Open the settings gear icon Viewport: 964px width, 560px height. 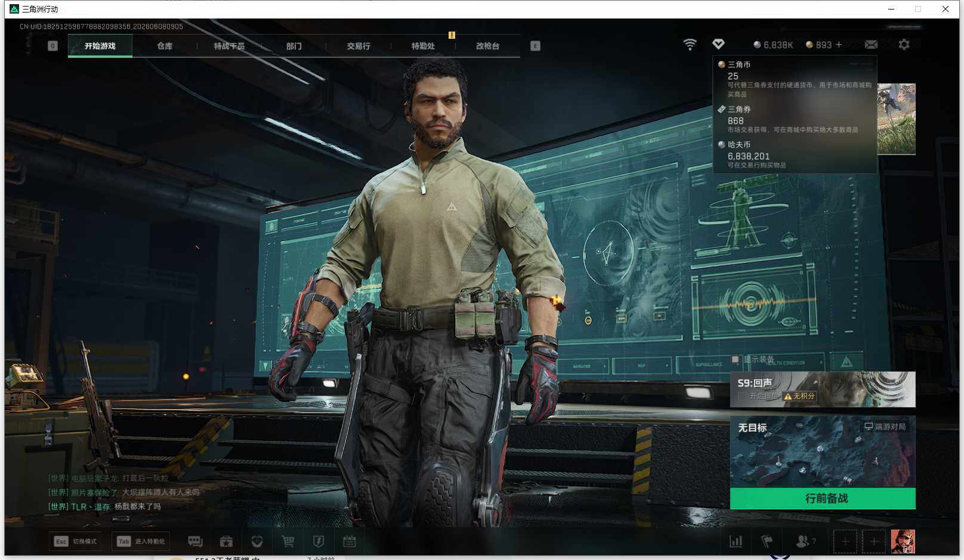904,45
